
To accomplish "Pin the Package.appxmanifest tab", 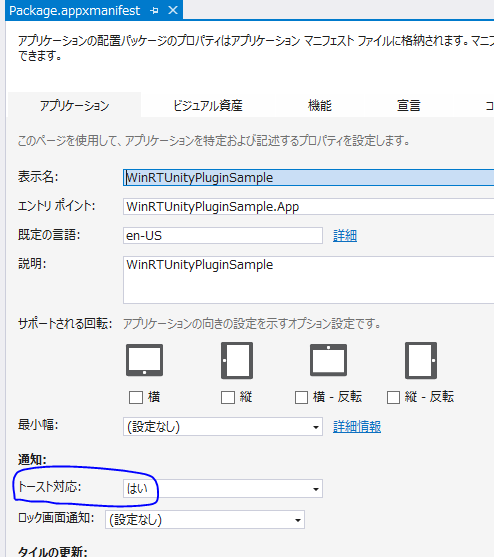I will tap(154, 11).
